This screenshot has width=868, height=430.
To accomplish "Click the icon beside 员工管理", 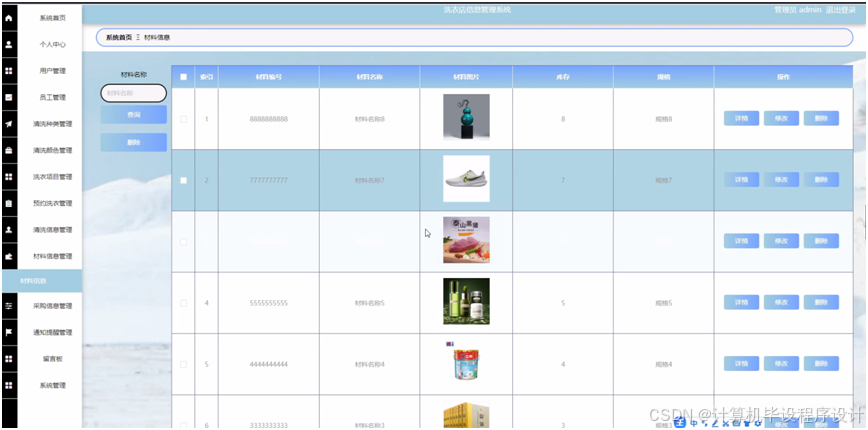I will (8, 97).
